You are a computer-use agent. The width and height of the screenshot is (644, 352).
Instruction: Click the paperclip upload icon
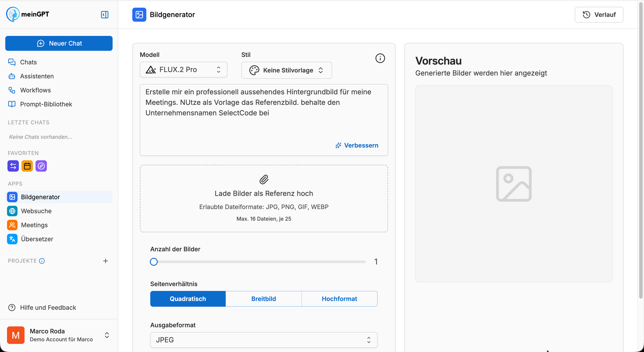pyautogui.click(x=264, y=179)
